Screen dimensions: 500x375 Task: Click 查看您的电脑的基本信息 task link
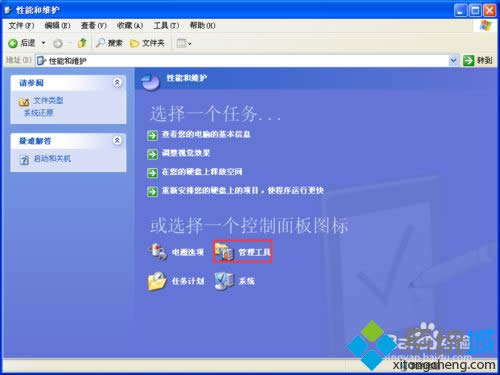tap(206, 134)
